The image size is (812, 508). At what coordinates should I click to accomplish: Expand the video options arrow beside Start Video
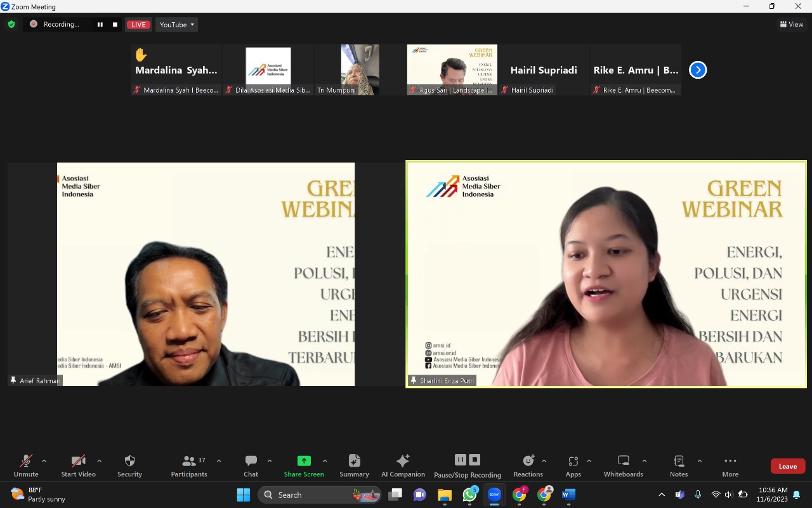pos(99,461)
